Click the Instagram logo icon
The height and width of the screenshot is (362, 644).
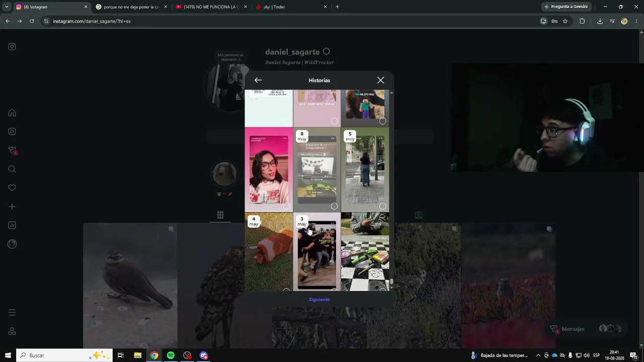click(12, 47)
